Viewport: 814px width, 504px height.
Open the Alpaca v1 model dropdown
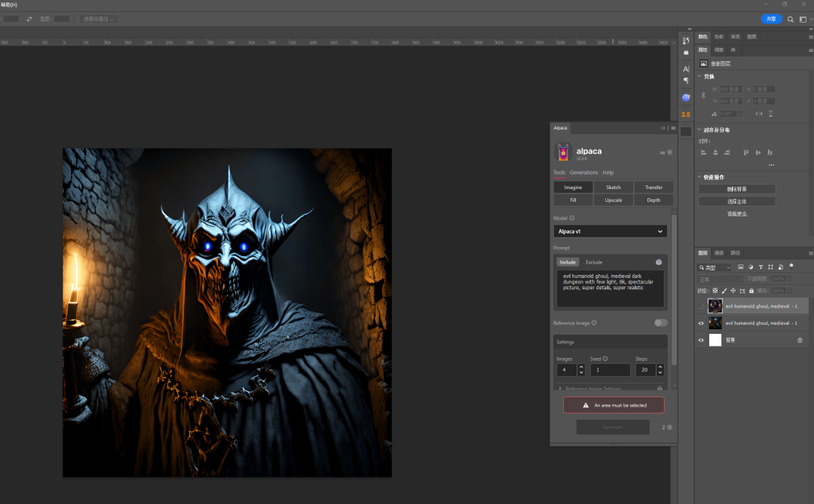pyautogui.click(x=610, y=231)
